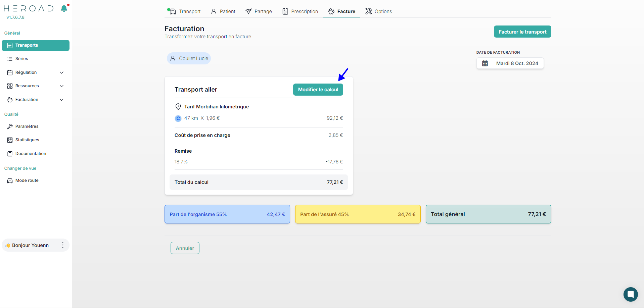Viewport: 644px width, 308px height.
Task: Click the Statistiques sidebar icon
Action: coord(10,140)
